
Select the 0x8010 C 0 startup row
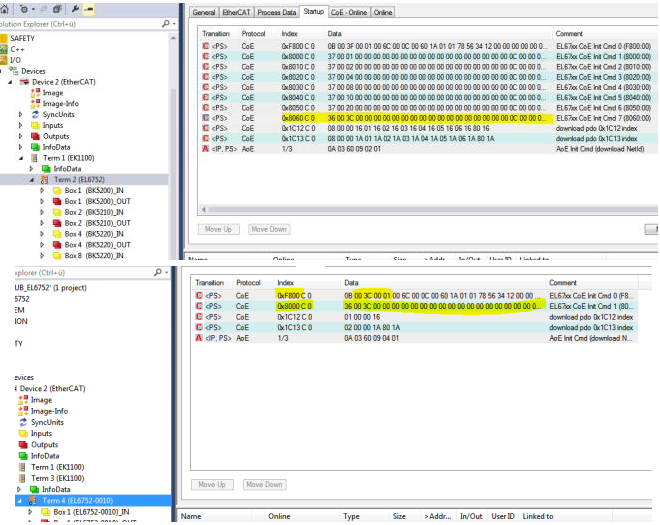(427, 67)
